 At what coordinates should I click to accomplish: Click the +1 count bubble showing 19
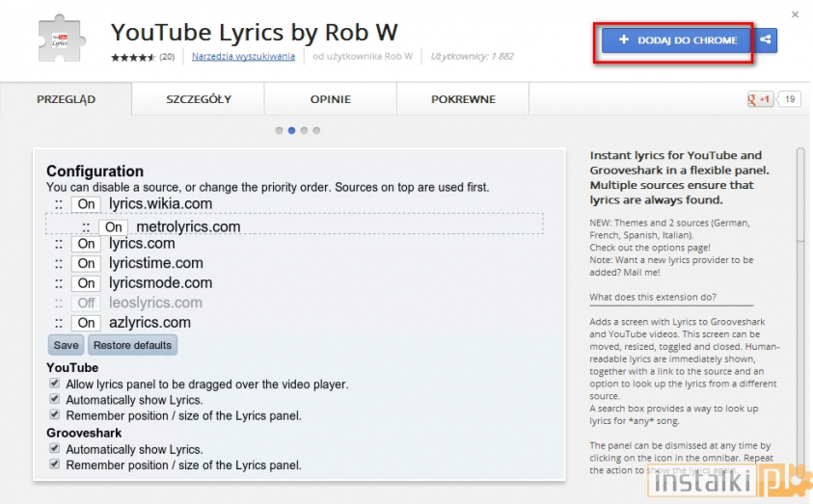(x=789, y=99)
